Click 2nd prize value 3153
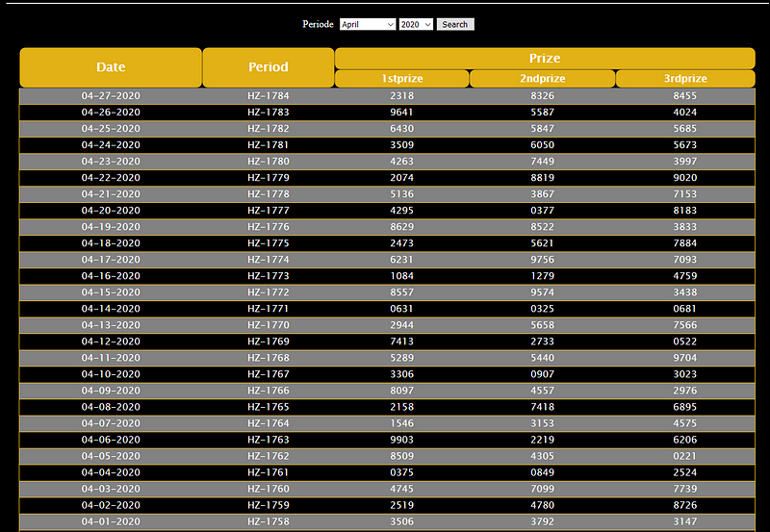 click(542, 423)
